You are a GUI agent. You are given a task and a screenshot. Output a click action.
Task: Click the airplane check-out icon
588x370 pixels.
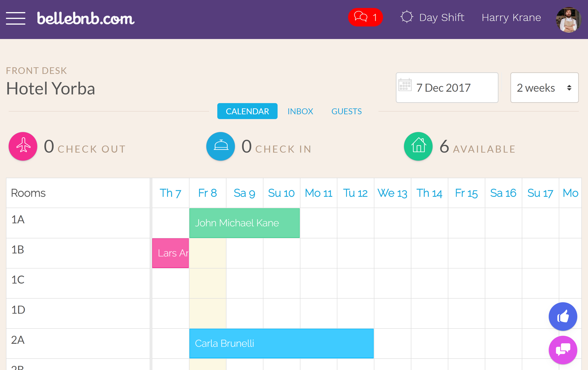pyautogui.click(x=23, y=146)
